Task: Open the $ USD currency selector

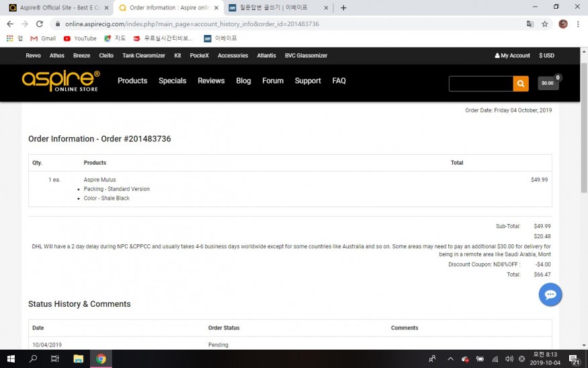Action: [x=546, y=56]
